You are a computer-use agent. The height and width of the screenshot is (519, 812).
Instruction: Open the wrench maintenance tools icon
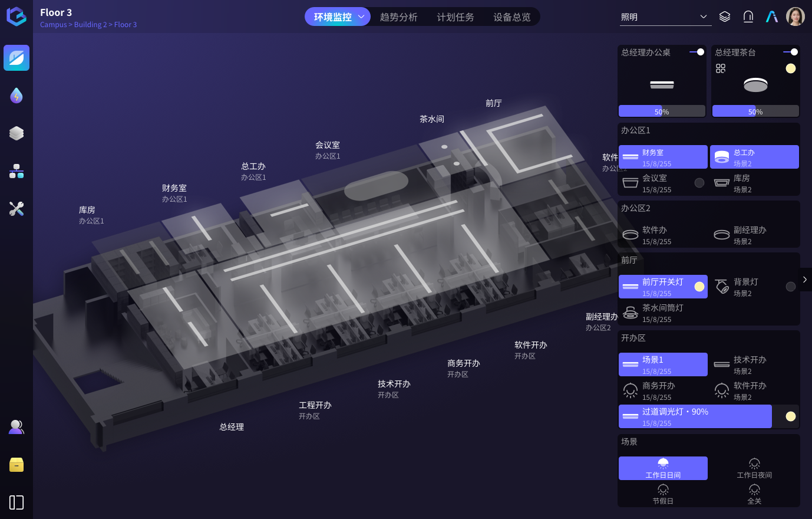(x=16, y=209)
